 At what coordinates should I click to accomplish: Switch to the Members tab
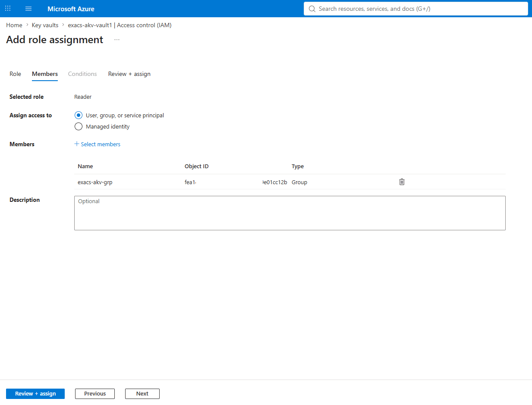click(45, 74)
